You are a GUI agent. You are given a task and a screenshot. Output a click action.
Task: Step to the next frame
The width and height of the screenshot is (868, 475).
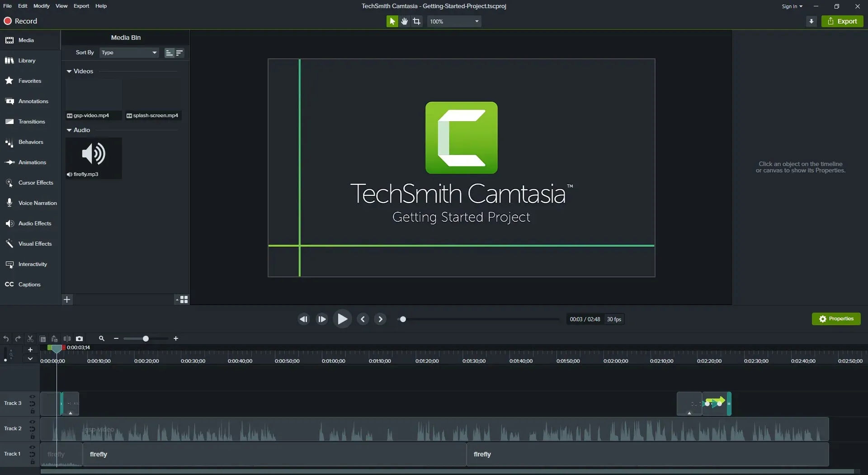point(322,319)
